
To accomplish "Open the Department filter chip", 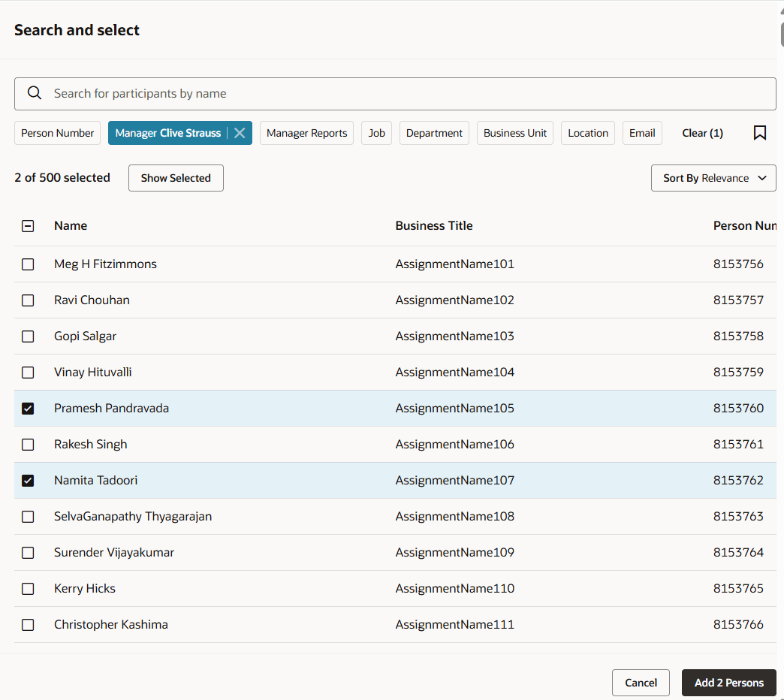I will point(434,133).
